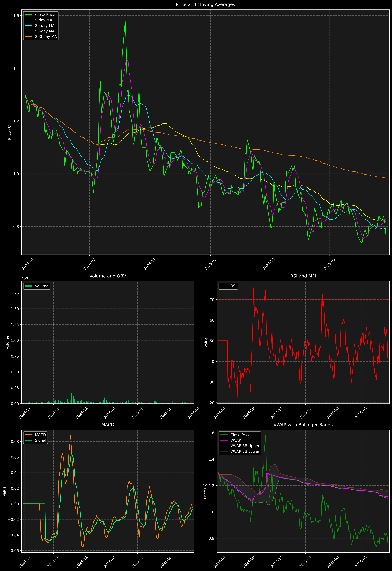Click the green Volume legend swatch
This screenshot has height=571, width=392.
click(29, 286)
